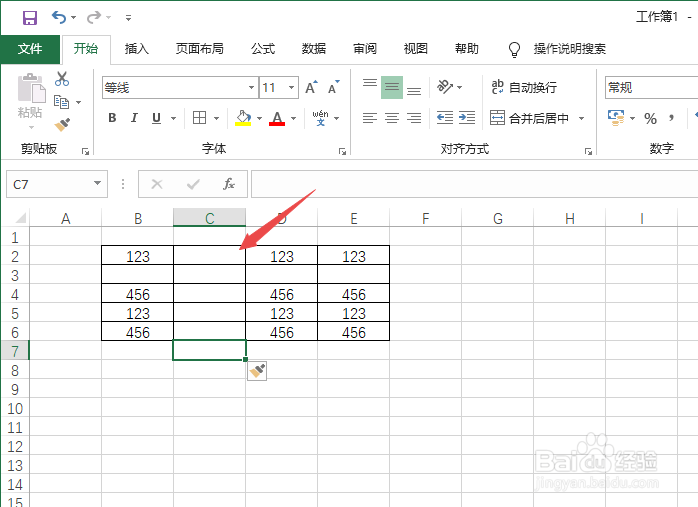Enable 自动换行 wrap text
Screen dimensions: 698x507
(x=524, y=87)
